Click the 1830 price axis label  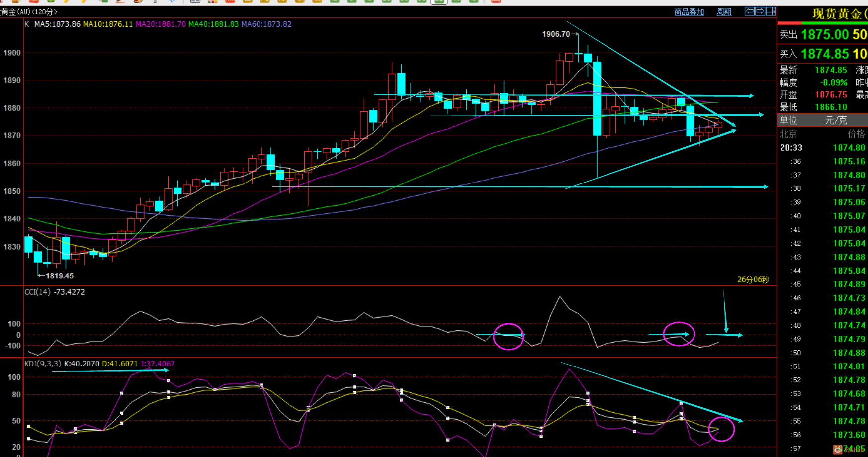(x=12, y=246)
